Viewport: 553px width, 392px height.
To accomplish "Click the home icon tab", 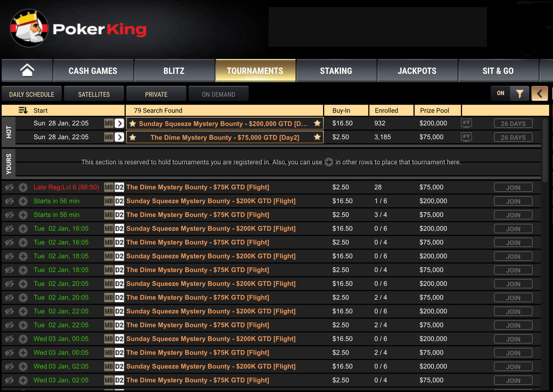I will click(27, 71).
